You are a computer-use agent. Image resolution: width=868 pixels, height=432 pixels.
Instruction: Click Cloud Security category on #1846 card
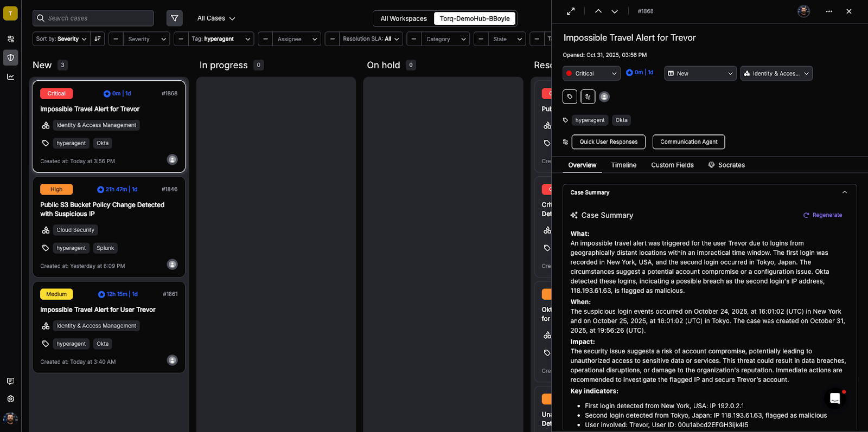tap(75, 230)
